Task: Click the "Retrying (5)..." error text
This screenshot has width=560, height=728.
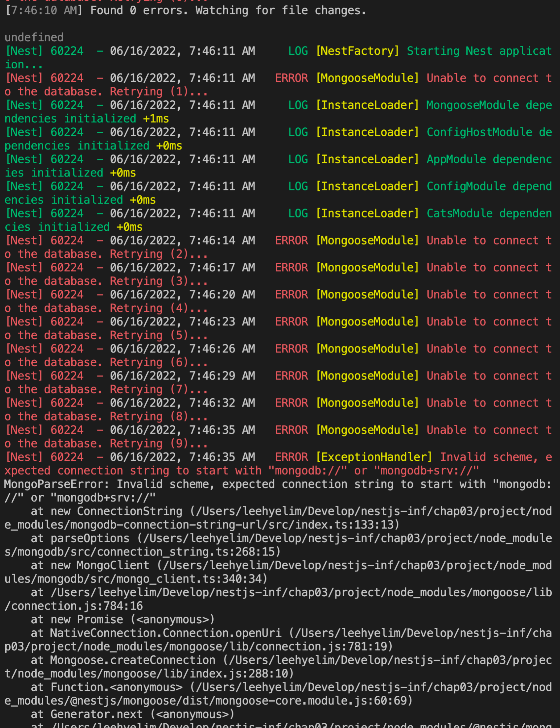Action: tap(159, 335)
